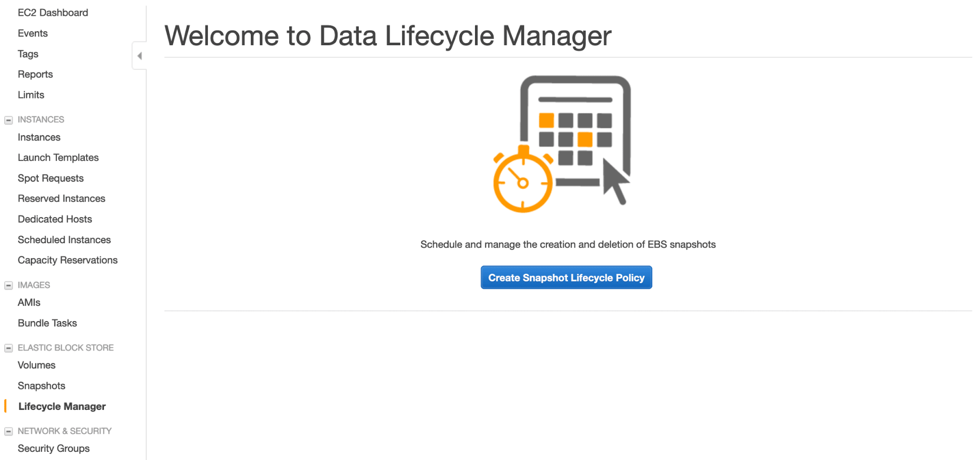Open Reports in the sidebar
980x460 pixels.
point(35,74)
